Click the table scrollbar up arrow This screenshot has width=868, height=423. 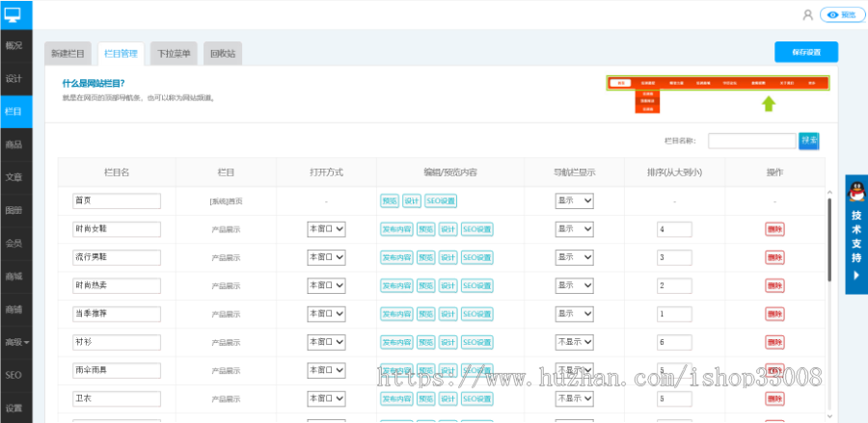tap(829, 192)
